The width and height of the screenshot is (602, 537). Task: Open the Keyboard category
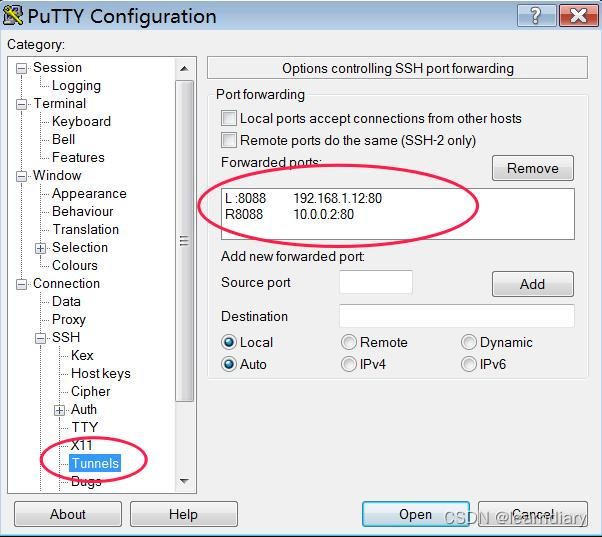81,121
